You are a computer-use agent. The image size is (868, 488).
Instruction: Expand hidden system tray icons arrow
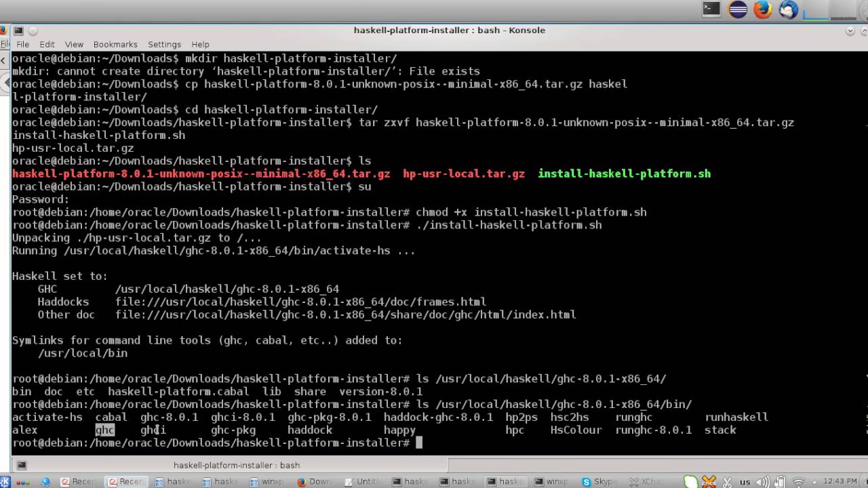coord(813,482)
